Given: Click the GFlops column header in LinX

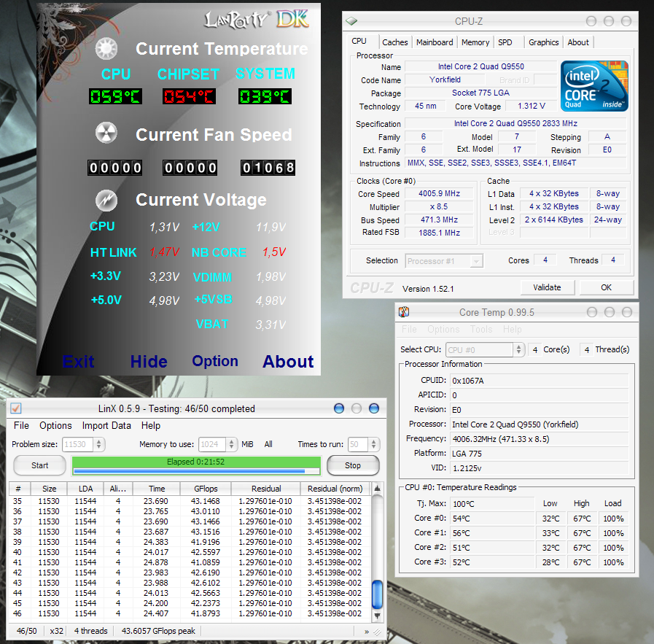Looking at the screenshot, I should pyautogui.click(x=206, y=489).
